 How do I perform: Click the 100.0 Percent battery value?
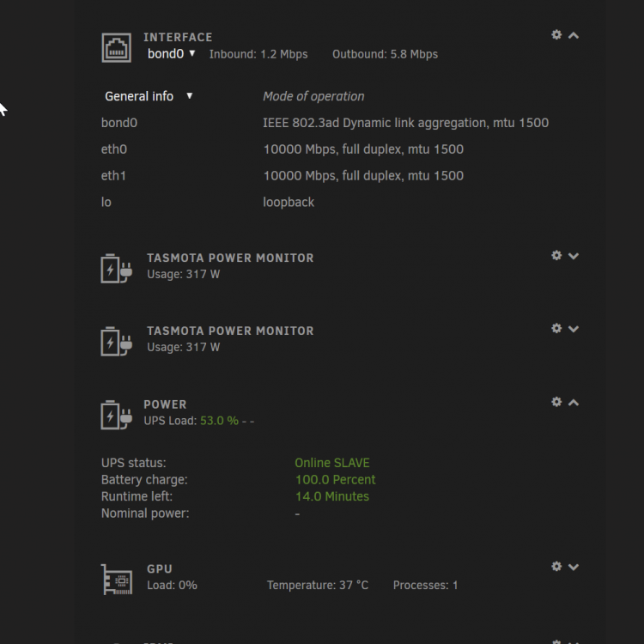[x=335, y=480]
